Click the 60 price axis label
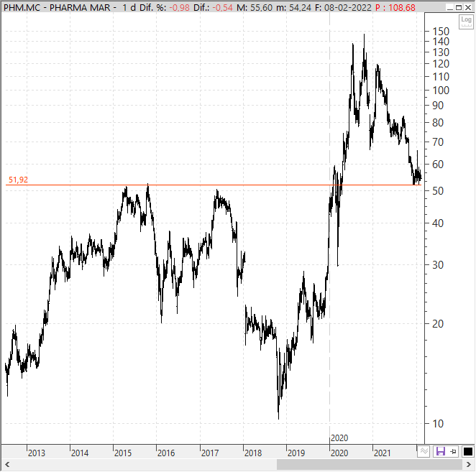476x472 pixels. point(438,164)
